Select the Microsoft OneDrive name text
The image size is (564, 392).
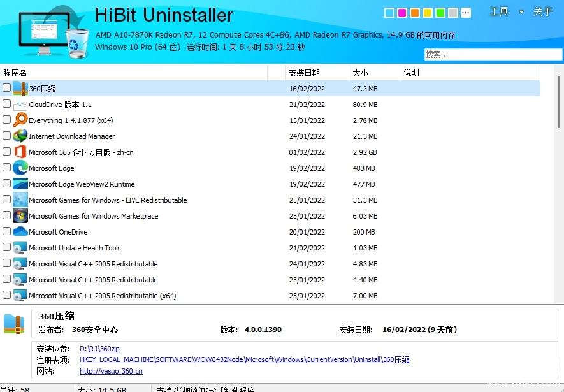pos(58,232)
